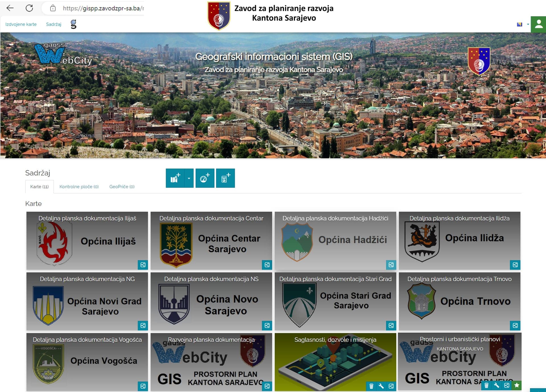Share the Trnovo documentation map
Image resolution: width=546 pixels, height=392 pixels.
coord(515,326)
